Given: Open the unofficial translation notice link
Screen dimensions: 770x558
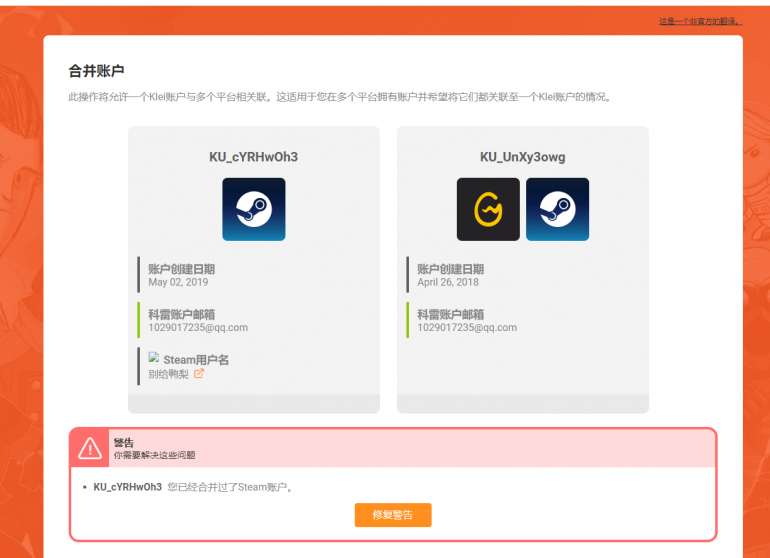Looking at the screenshot, I should click(700, 21).
